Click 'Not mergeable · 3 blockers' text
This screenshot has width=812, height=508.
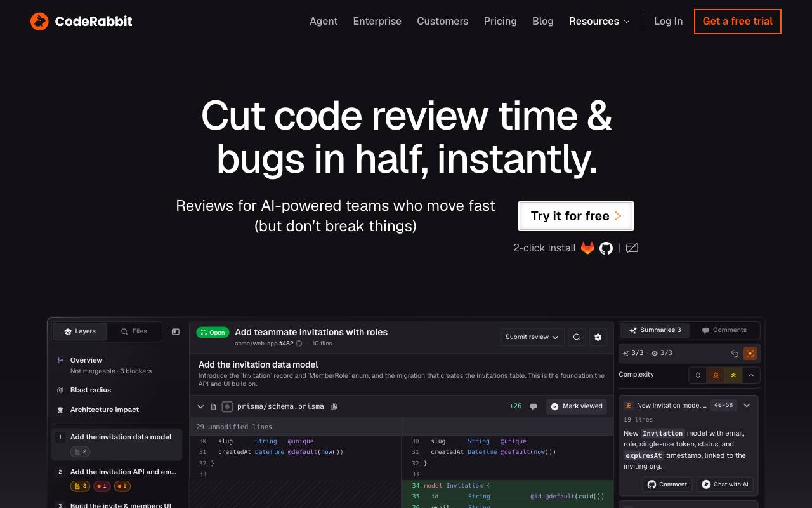(111, 371)
